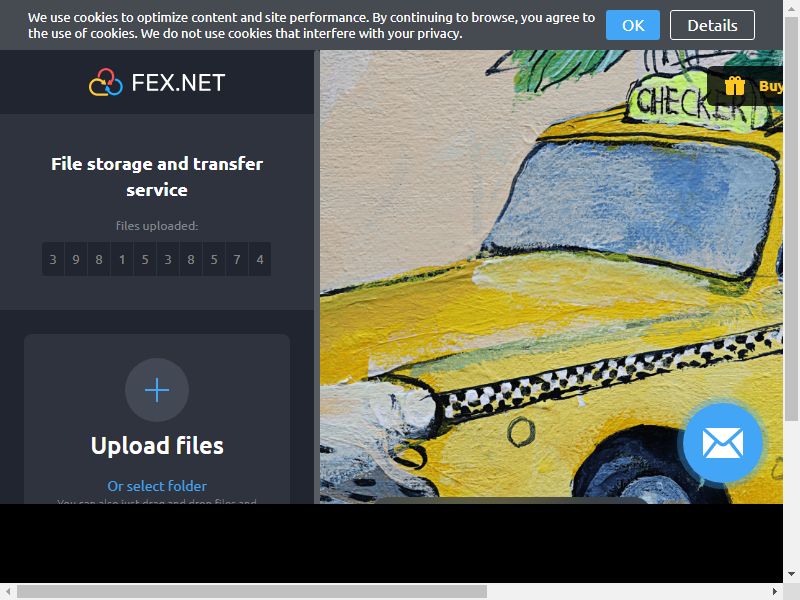Open the blue envelope chat button
The width and height of the screenshot is (800, 600).
tap(723, 443)
